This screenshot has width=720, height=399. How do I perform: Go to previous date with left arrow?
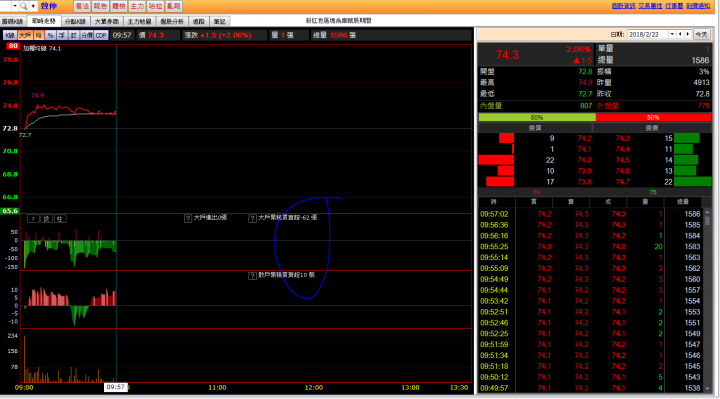tap(681, 34)
